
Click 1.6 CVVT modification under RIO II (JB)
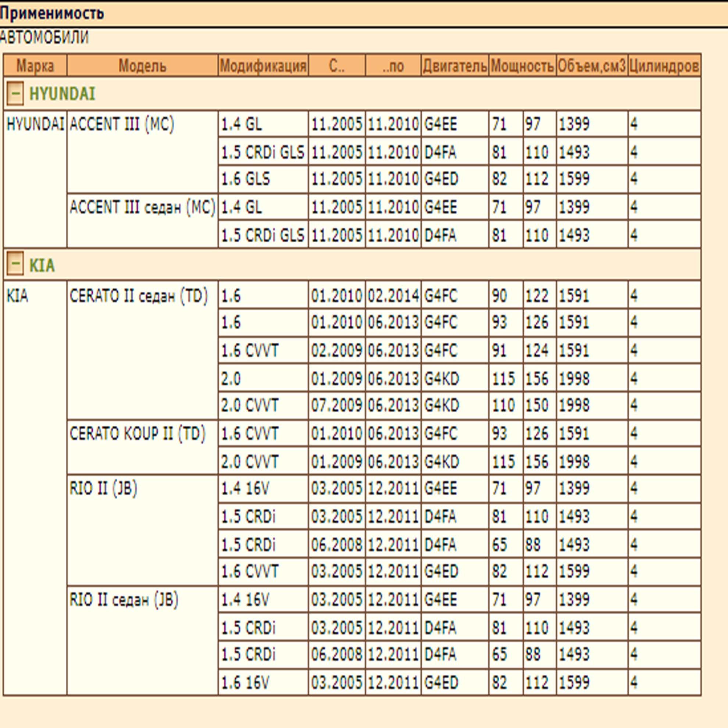[x=263, y=571]
